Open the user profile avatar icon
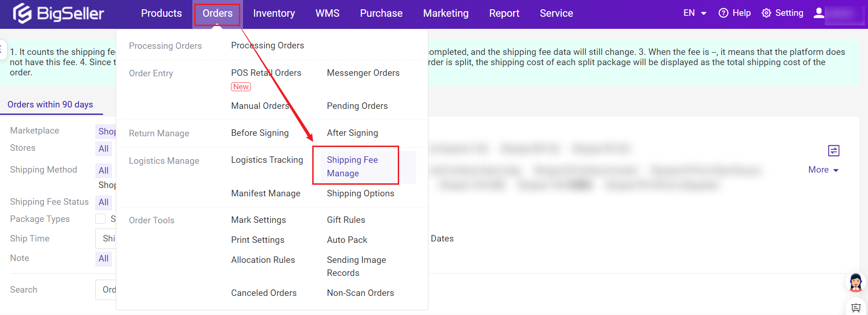The height and width of the screenshot is (315, 868). (819, 13)
